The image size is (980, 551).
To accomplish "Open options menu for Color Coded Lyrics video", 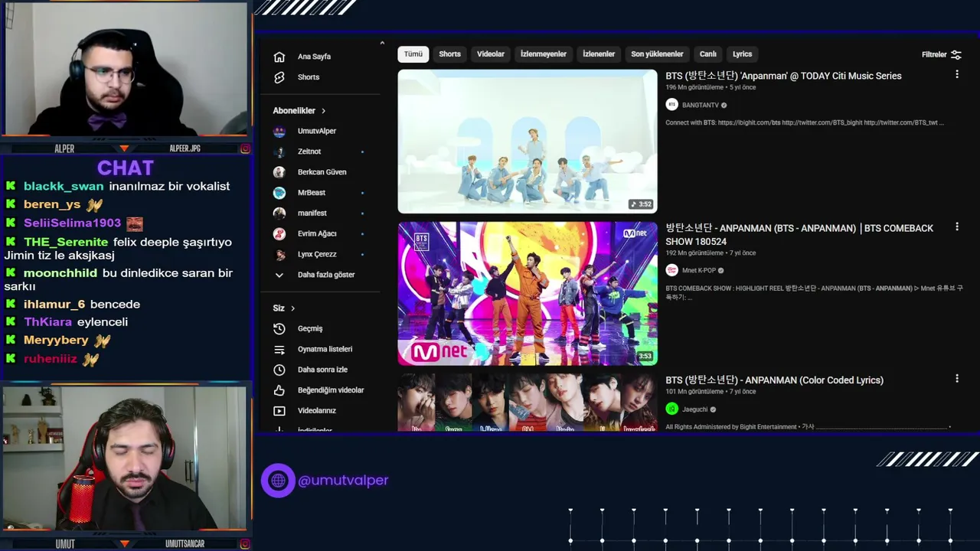I will click(x=956, y=378).
